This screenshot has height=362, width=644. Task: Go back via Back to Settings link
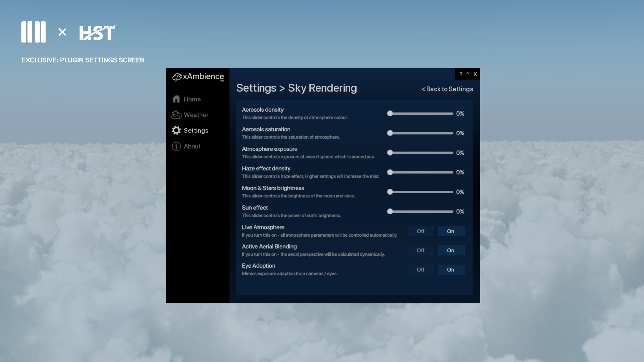pos(447,89)
